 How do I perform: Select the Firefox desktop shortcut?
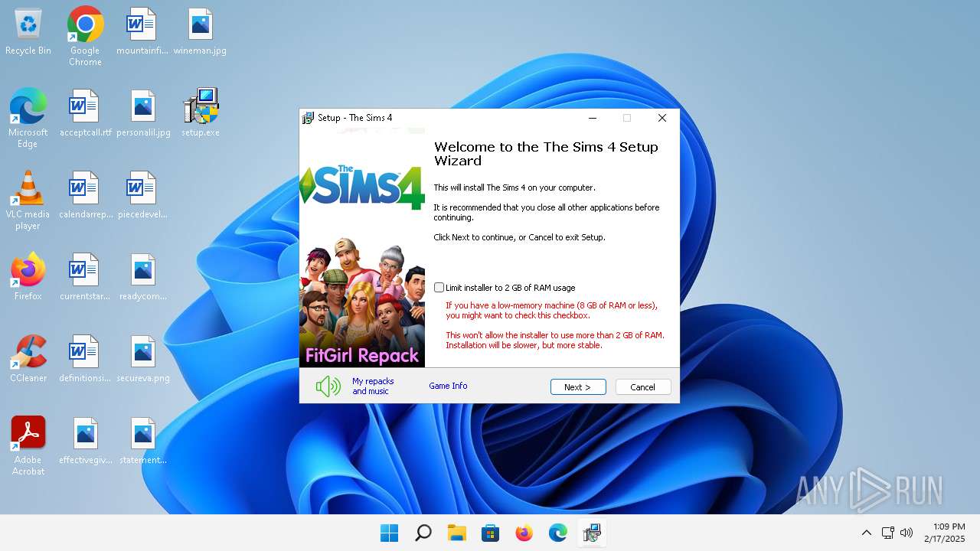pyautogui.click(x=28, y=277)
